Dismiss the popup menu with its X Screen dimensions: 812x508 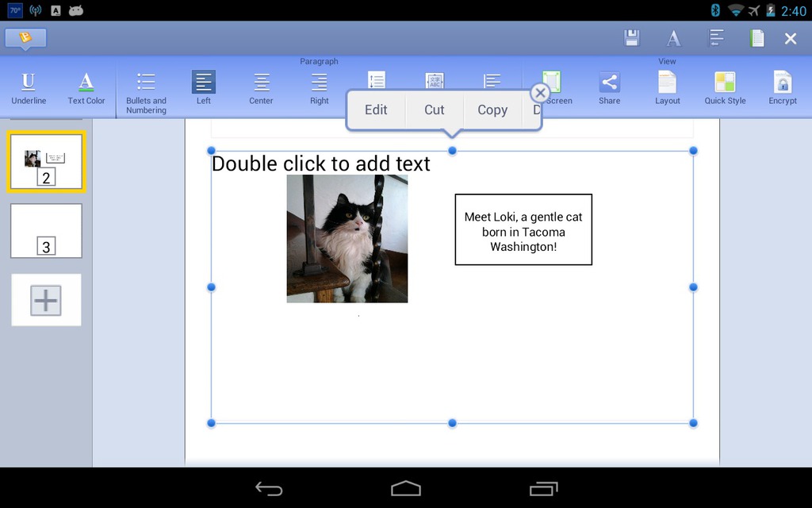click(540, 94)
